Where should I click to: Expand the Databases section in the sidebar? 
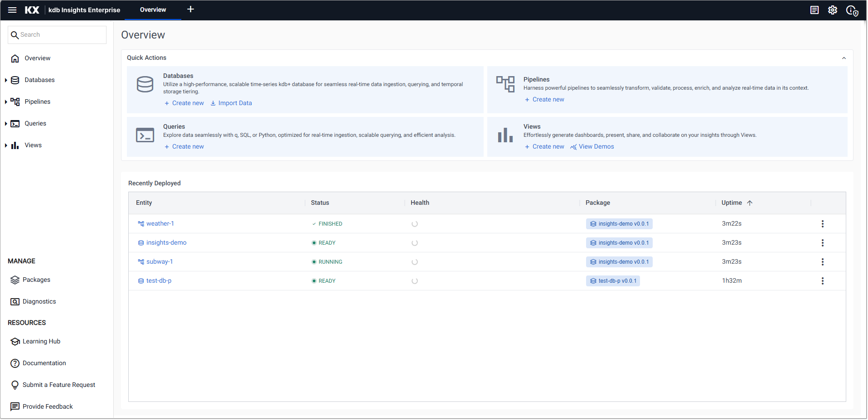point(6,80)
